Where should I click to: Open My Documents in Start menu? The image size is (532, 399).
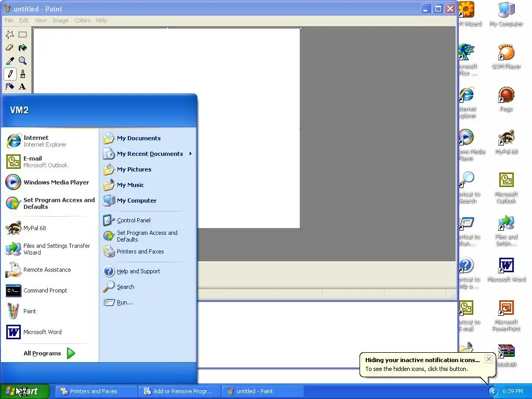[148, 138]
